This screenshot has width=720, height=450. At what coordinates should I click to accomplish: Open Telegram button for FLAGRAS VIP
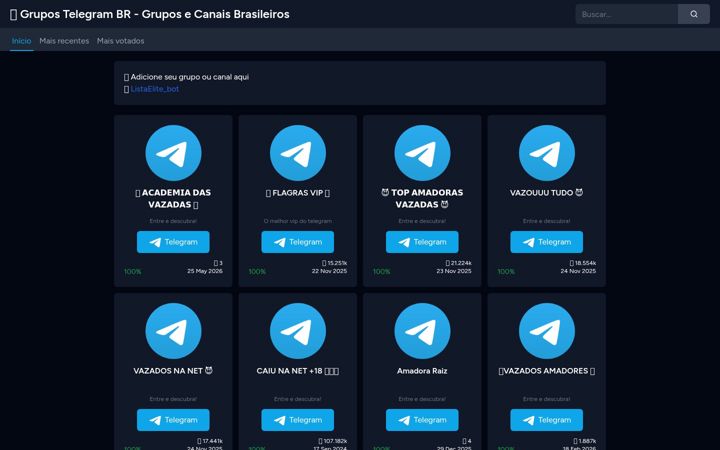coord(298,242)
